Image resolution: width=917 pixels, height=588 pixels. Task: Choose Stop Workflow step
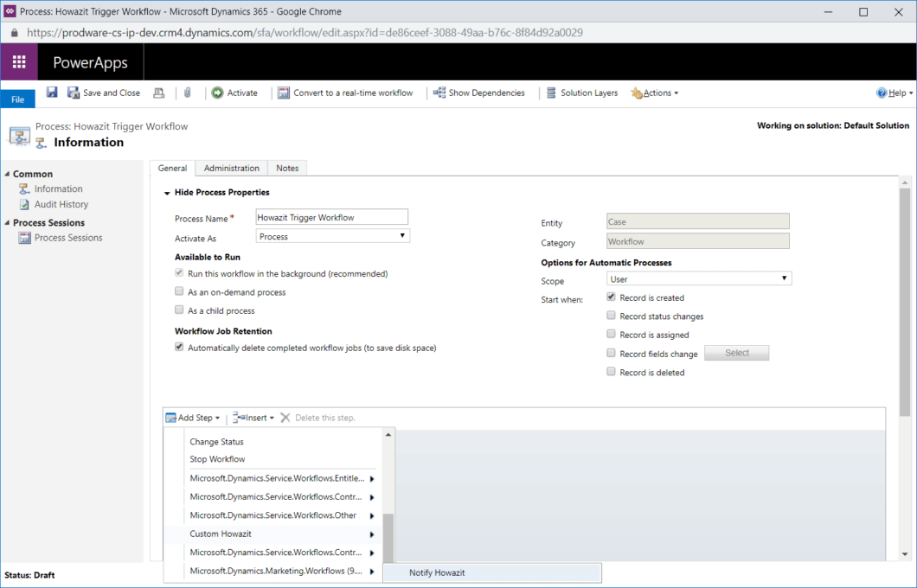(x=217, y=459)
